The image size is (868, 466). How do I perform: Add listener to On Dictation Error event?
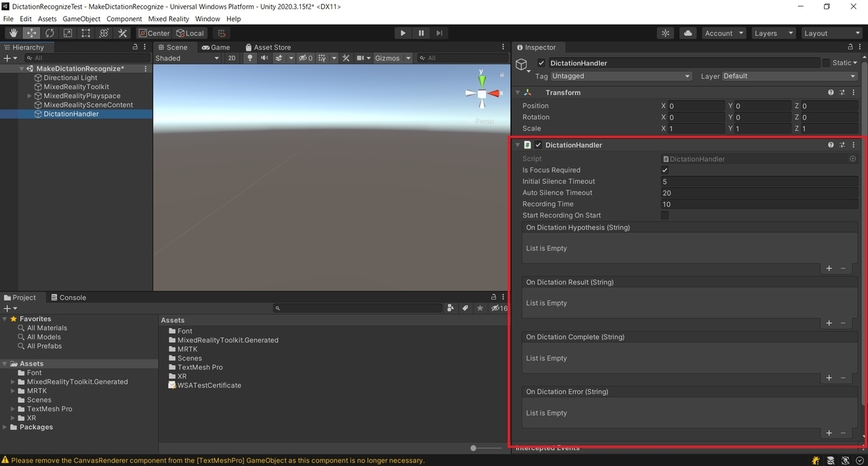coord(829,433)
